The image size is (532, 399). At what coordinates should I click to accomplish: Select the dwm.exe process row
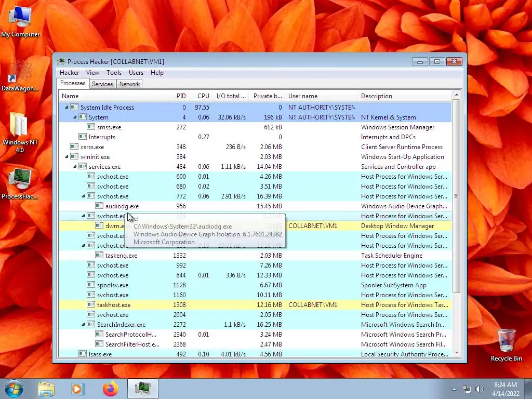255,225
